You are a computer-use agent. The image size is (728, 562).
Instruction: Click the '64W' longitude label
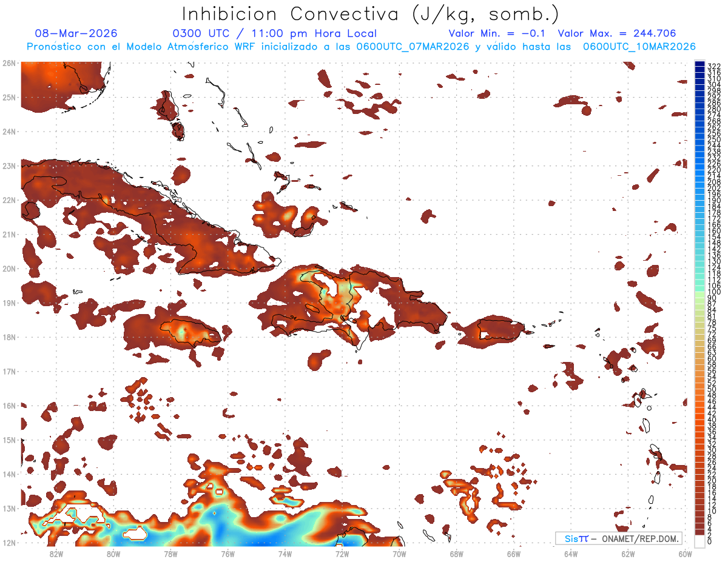click(x=571, y=554)
